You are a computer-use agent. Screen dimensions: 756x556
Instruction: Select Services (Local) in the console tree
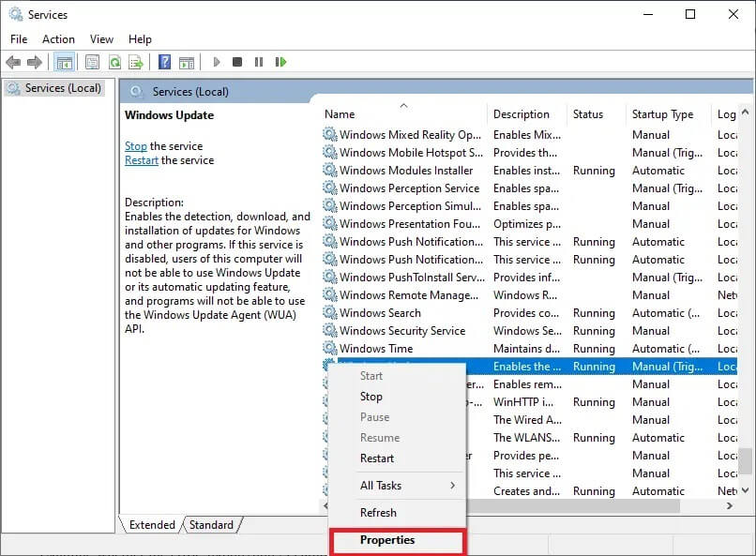pos(63,88)
